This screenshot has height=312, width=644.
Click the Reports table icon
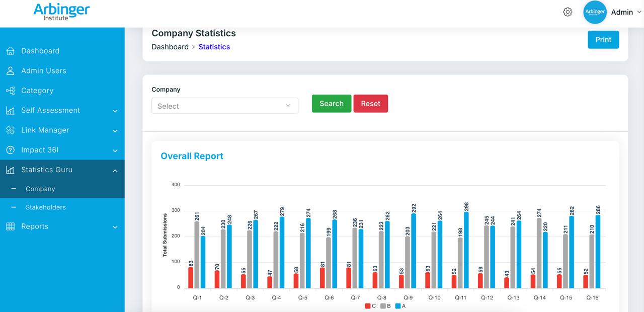[10, 226]
